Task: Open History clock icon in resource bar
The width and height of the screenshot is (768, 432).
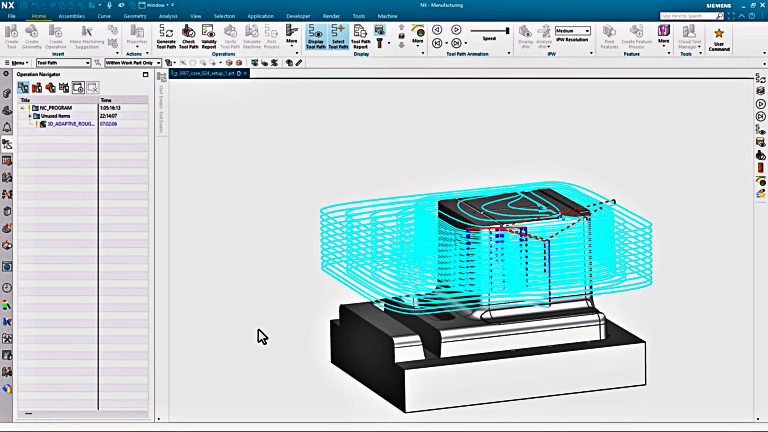Action: (7, 288)
